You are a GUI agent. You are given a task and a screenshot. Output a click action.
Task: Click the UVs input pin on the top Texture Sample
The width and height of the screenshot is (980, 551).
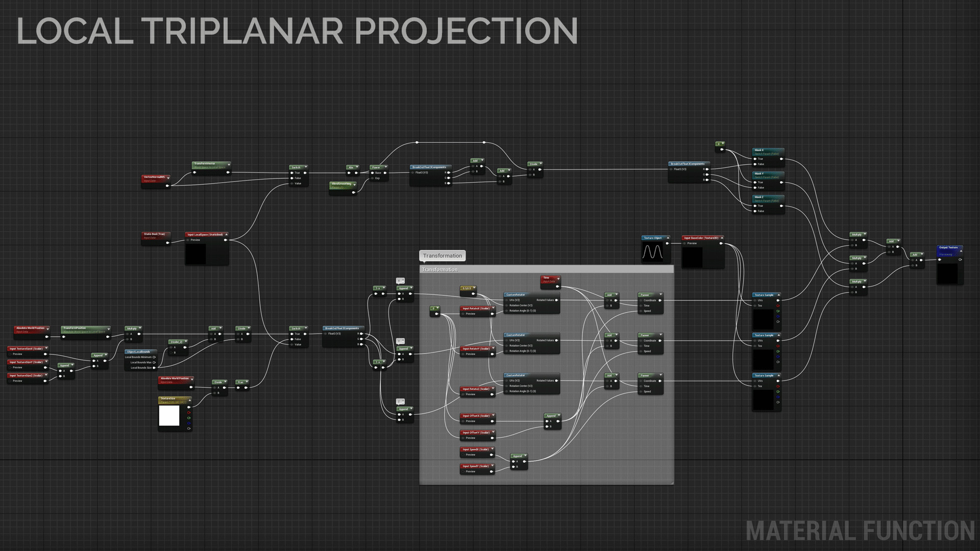pos(754,300)
